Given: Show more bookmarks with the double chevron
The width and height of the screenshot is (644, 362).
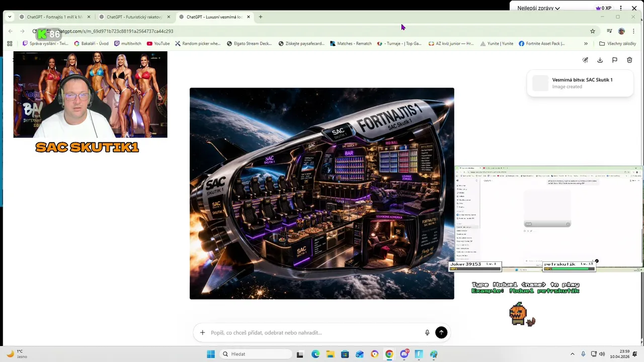Looking at the screenshot, I should [586, 44].
